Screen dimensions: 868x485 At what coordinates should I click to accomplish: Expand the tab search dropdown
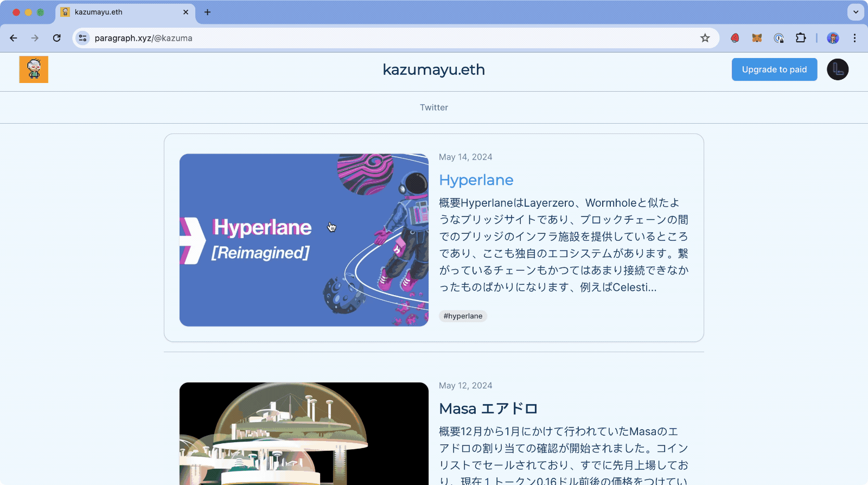tap(856, 12)
